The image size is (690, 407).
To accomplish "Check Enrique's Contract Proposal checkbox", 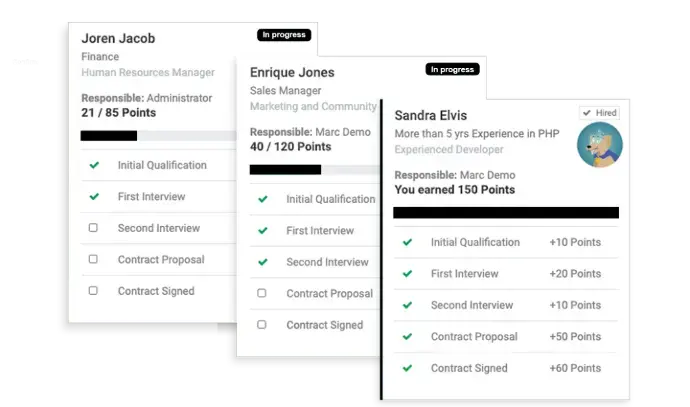I will coord(262,294).
